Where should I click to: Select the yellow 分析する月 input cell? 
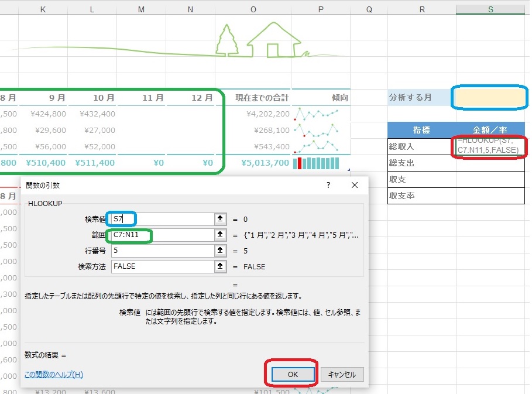coord(490,97)
